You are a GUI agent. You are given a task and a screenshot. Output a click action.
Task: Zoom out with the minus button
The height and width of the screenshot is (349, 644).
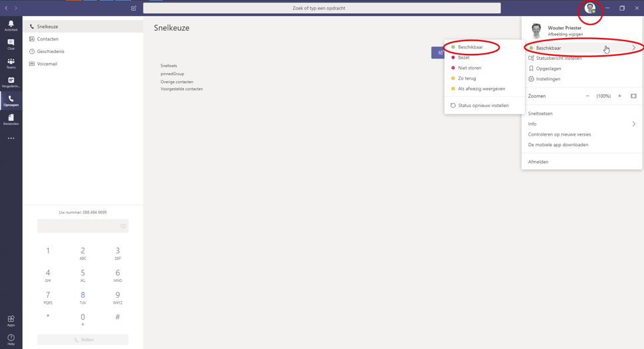pyautogui.click(x=588, y=96)
